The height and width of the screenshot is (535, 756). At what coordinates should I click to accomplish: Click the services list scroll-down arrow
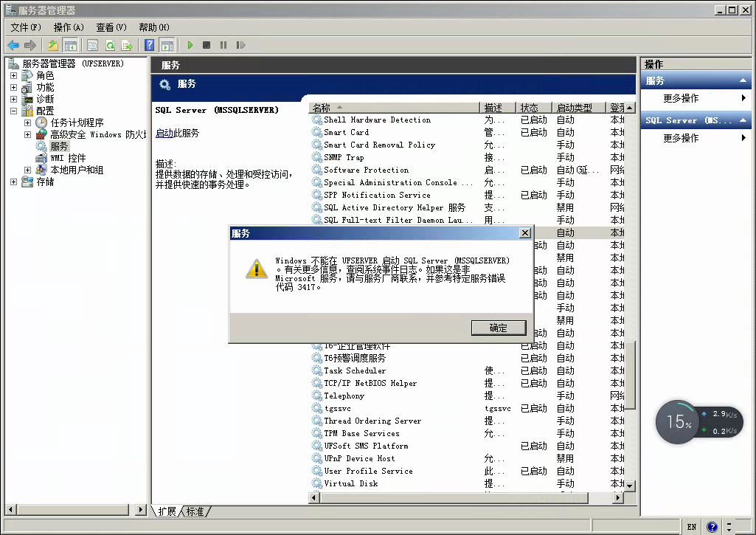point(630,486)
